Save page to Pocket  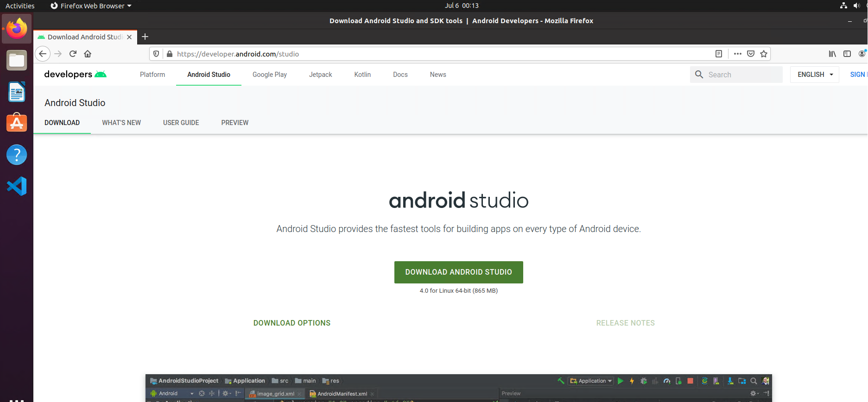751,54
